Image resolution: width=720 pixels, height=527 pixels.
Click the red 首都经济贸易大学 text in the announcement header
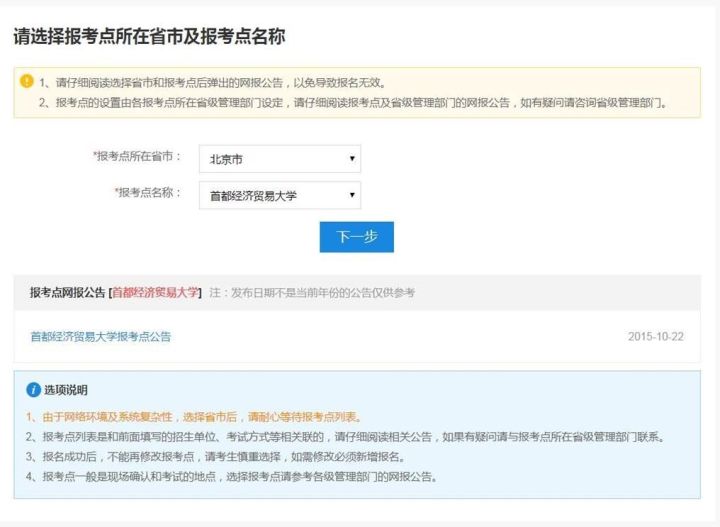coord(156,292)
